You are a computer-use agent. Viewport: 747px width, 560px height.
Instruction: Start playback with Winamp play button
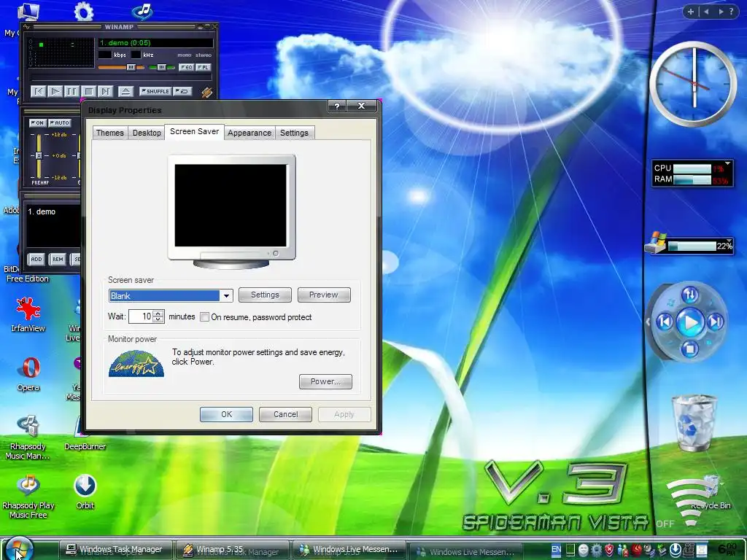pos(55,91)
